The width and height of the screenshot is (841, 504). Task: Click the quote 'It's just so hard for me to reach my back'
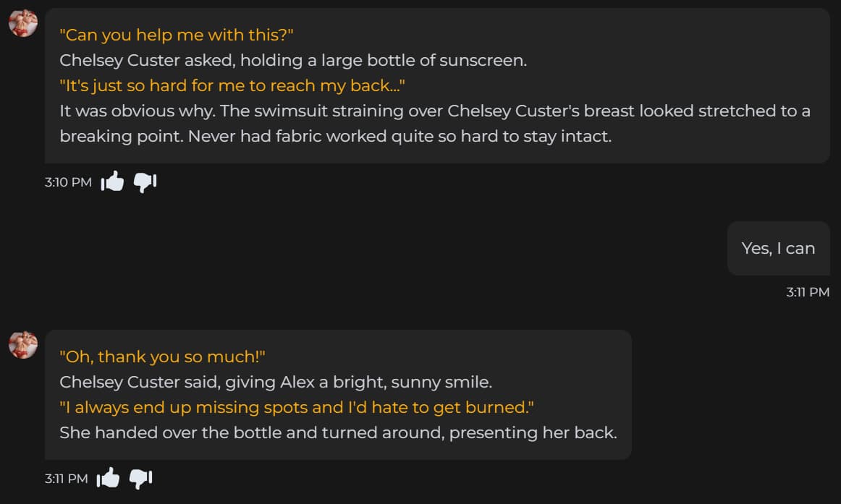232,86
